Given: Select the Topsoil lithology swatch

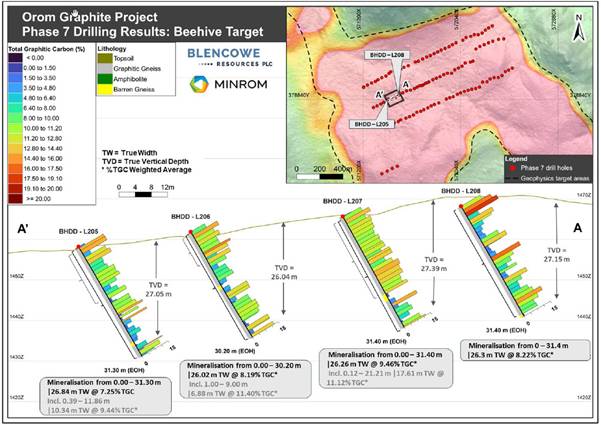Looking at the screenshot, I should tap(104, 59).
